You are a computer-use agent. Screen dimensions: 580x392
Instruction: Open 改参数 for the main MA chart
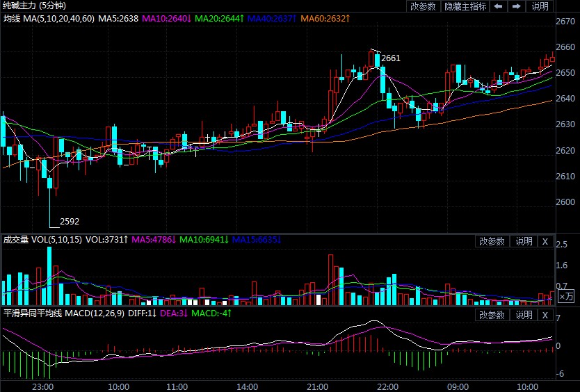click(x=423, y=6)
